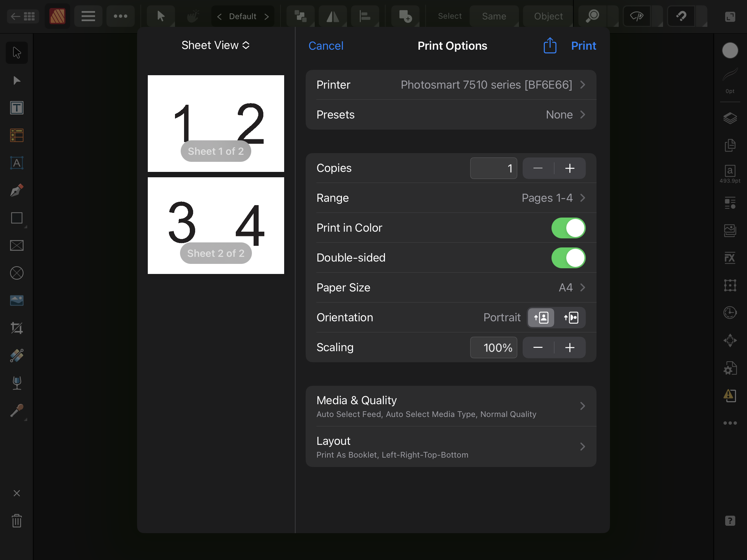Click the gray fill color circle
This screenshot has height=560, width=747.
730,51
